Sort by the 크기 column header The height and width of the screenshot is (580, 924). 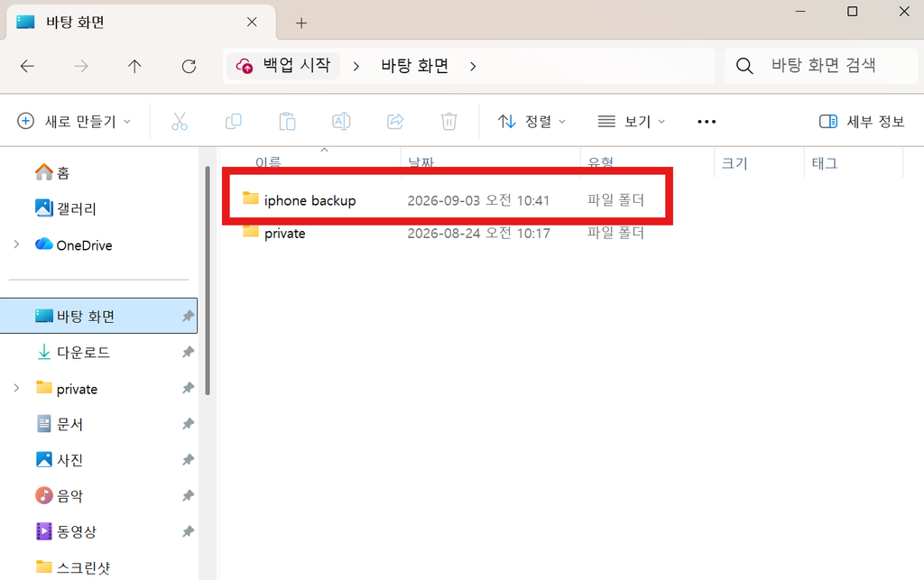point(735,163)
